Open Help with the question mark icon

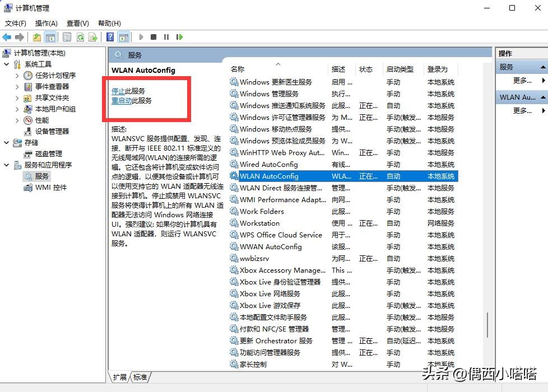109,37
